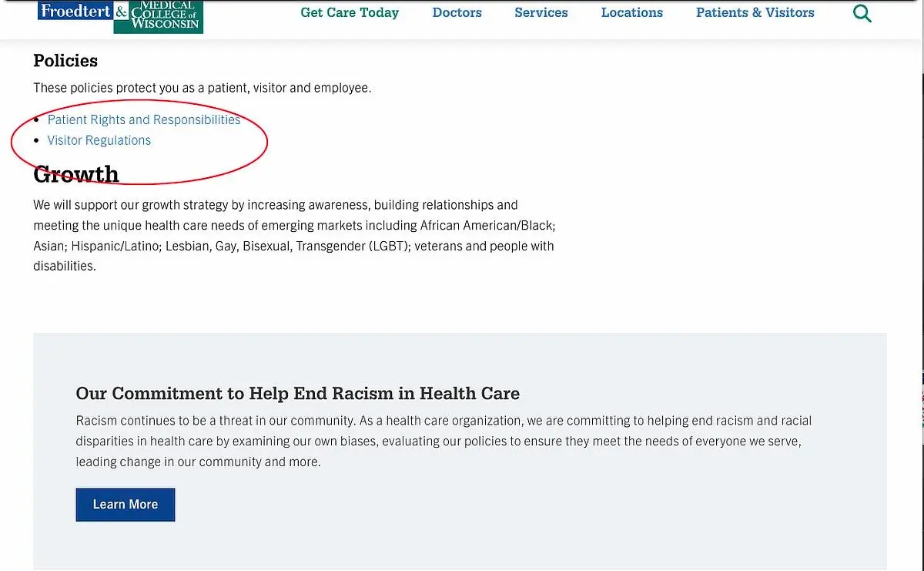Click the Policies heading
Viewport: 924px width, 571px height.
65,60
